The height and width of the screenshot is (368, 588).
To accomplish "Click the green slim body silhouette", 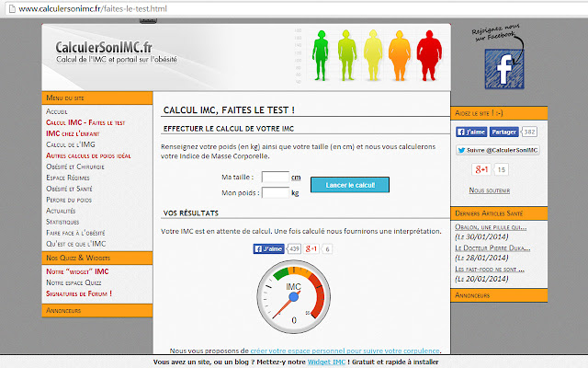I will tap(321, 55).
